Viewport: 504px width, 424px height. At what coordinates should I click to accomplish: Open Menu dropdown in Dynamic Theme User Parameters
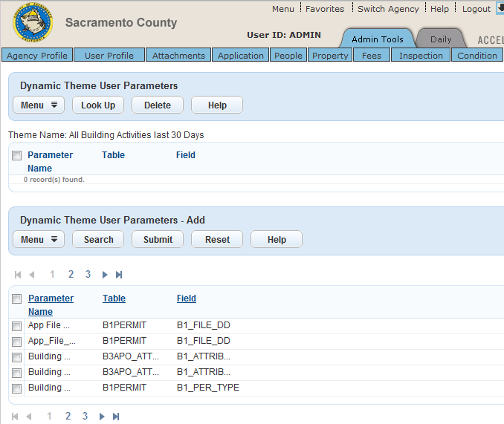click(x=39, y=105)
